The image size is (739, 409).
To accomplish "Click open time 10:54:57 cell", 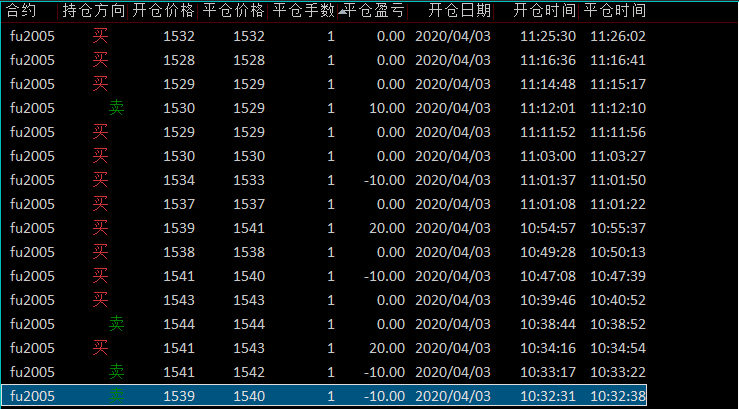I will (548, 229).
